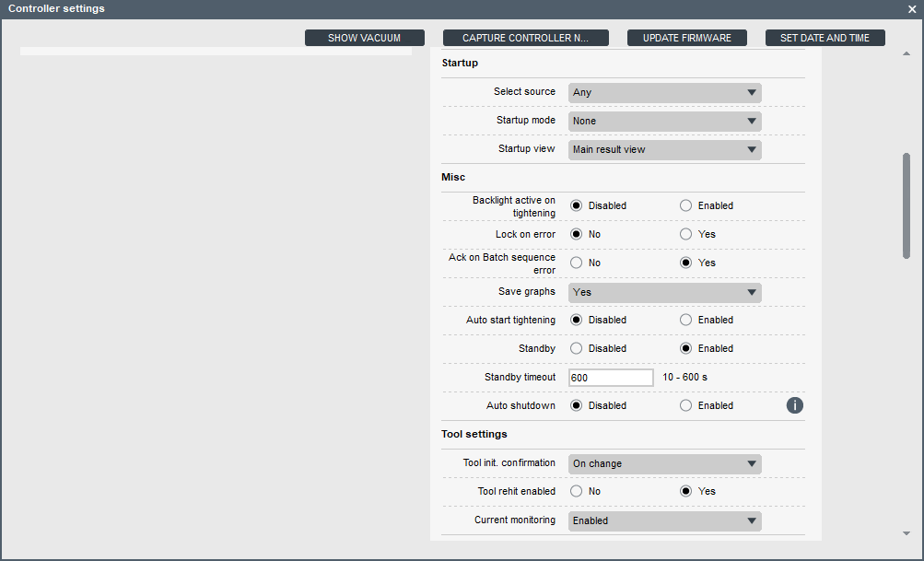Select Yes for Tool rehit enabled

(685, 492)
